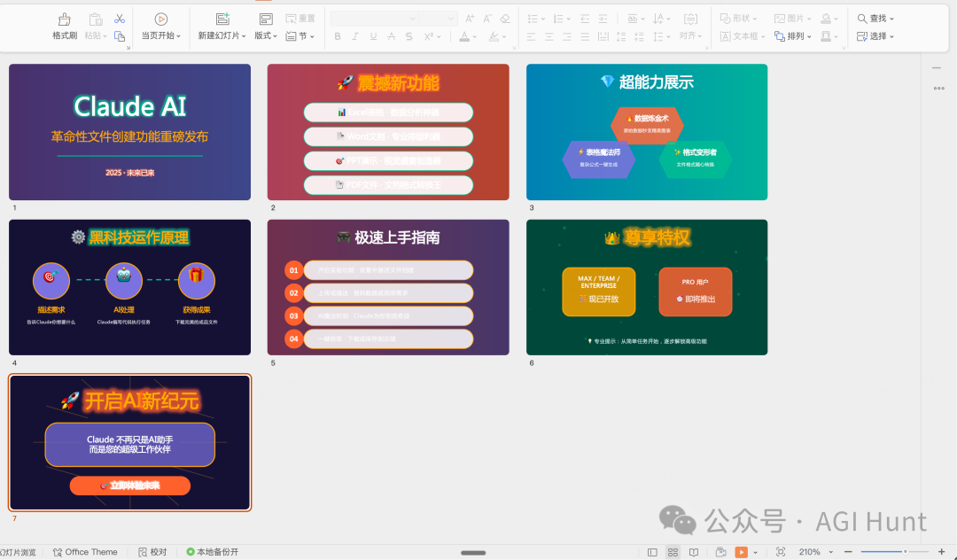Click the Paste (粘贴) clipboard icon

tap(95, 19)
